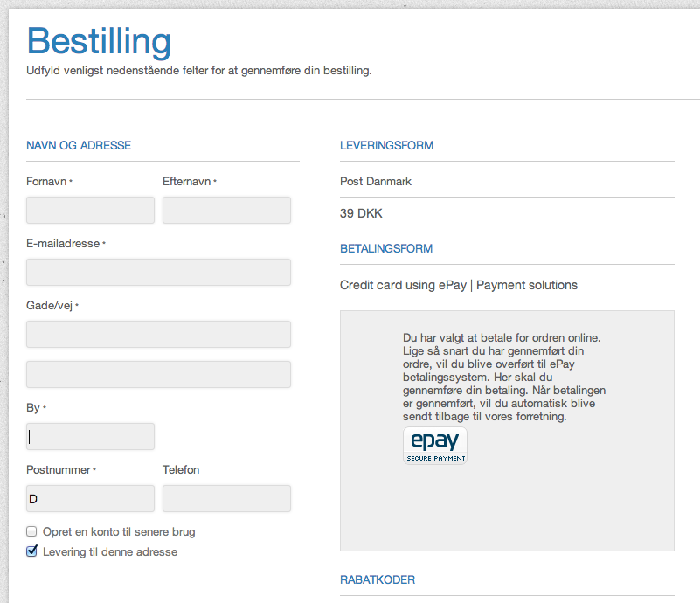This screenshot has width=700, height=603.
Task: Click the Postnummer field containing D
Action: [90, 498]
